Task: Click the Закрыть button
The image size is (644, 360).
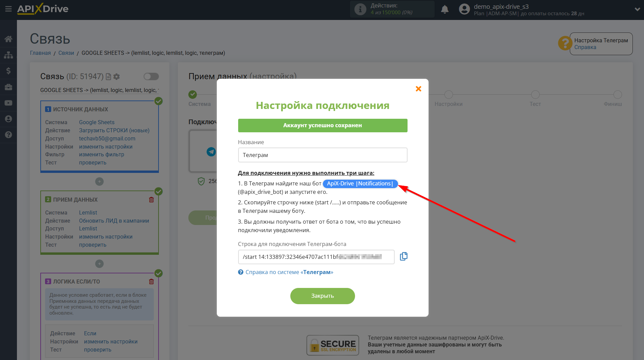Action: click(x=323, y=296)
